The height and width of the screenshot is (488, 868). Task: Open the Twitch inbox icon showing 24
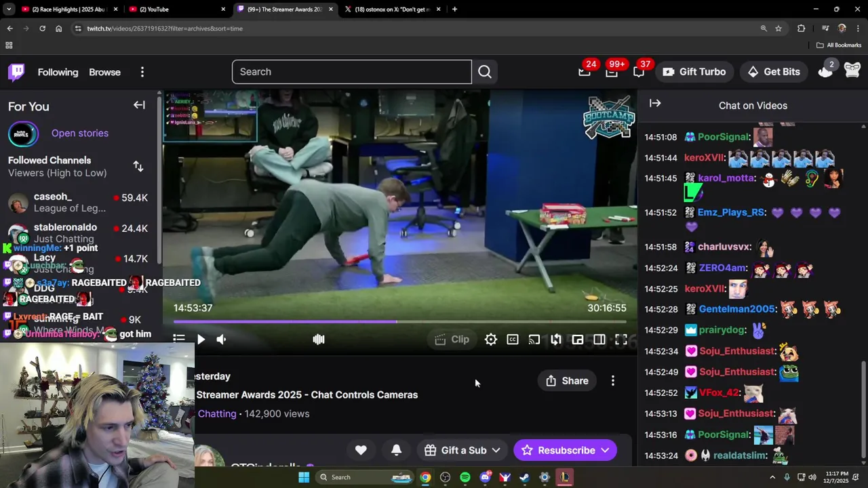585,72
